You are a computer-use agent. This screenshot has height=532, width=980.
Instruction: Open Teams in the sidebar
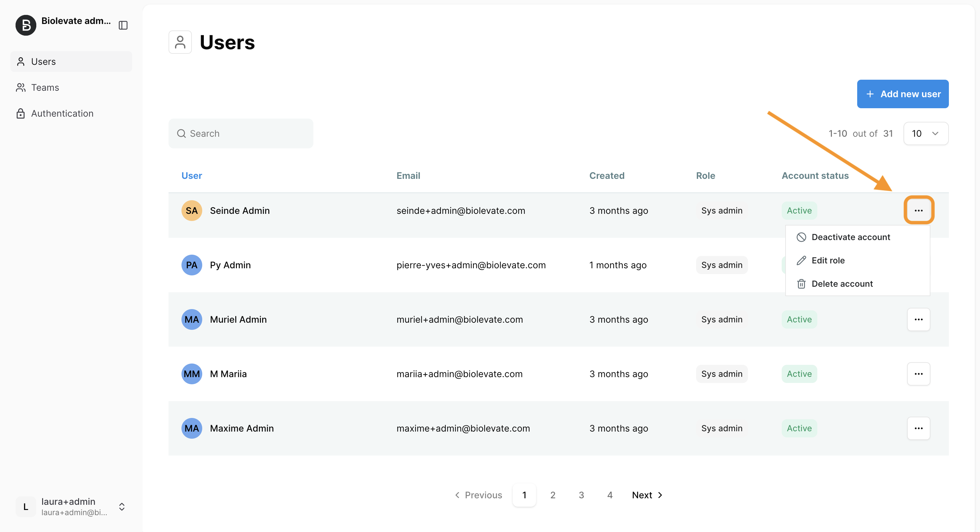tap(45, 87)
